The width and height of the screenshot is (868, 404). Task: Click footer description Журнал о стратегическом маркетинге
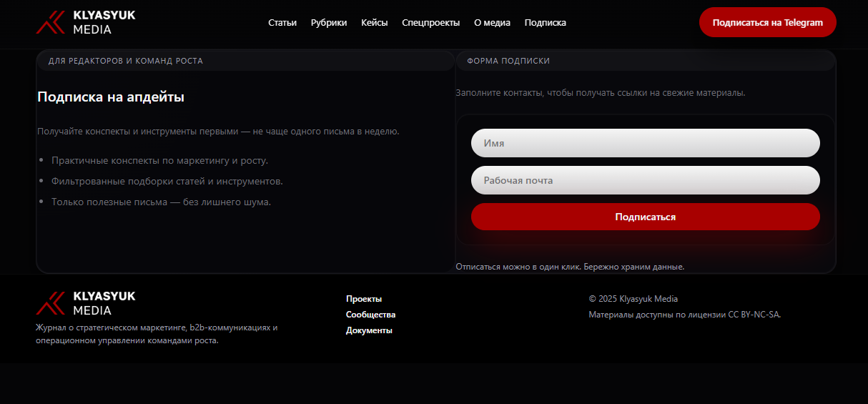point(157,334)
